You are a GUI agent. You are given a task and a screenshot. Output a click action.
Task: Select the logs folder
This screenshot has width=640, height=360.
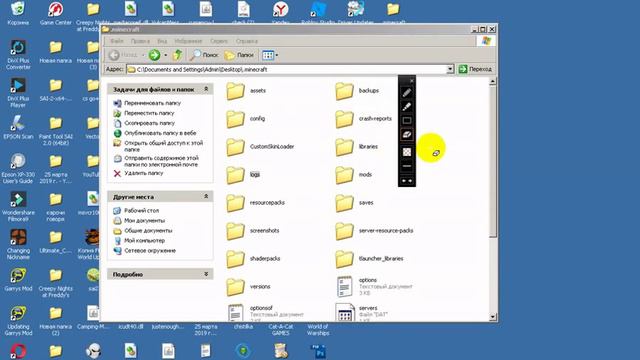[243, 175]
